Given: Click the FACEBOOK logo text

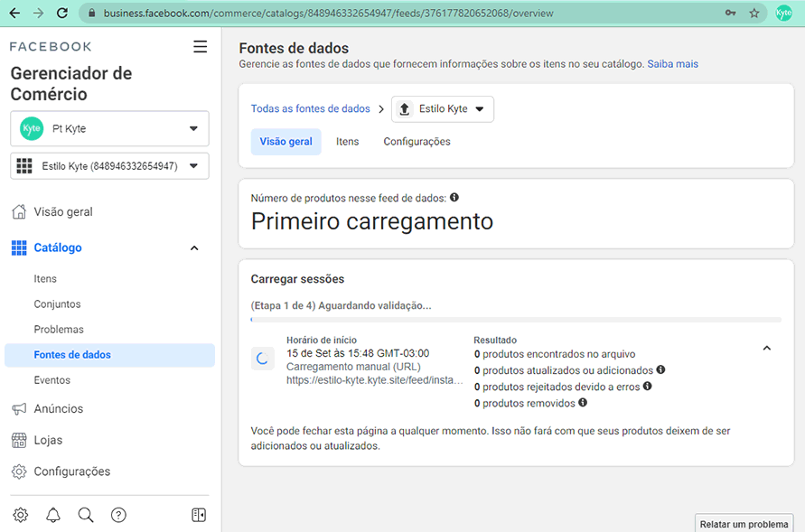Looking at the screenshot, I should pyautogui.click(x=51, y=47).
